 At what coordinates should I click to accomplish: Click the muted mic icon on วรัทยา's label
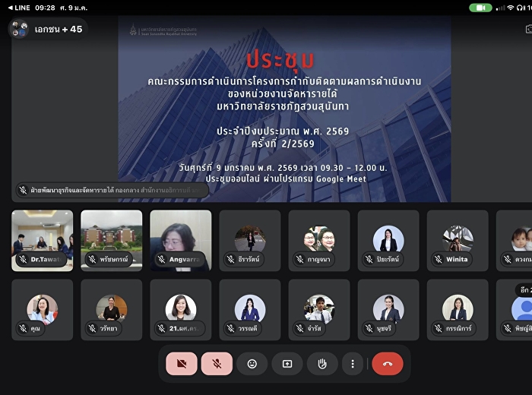(92, 328)
